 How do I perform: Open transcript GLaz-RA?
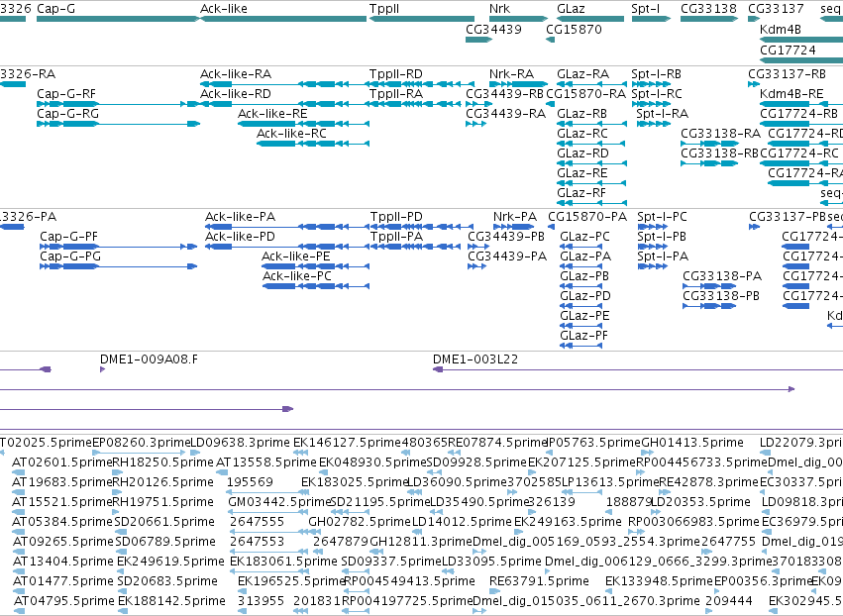tap(583, 73)
